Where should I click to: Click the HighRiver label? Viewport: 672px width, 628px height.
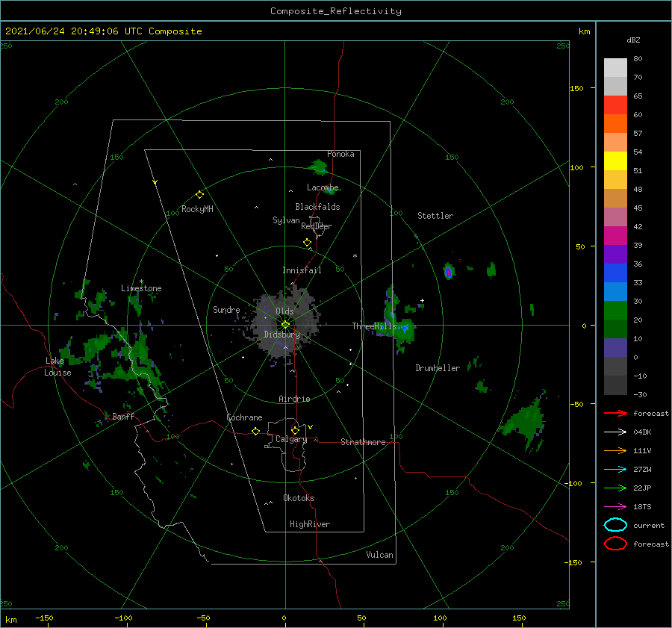tap(310, 524)
